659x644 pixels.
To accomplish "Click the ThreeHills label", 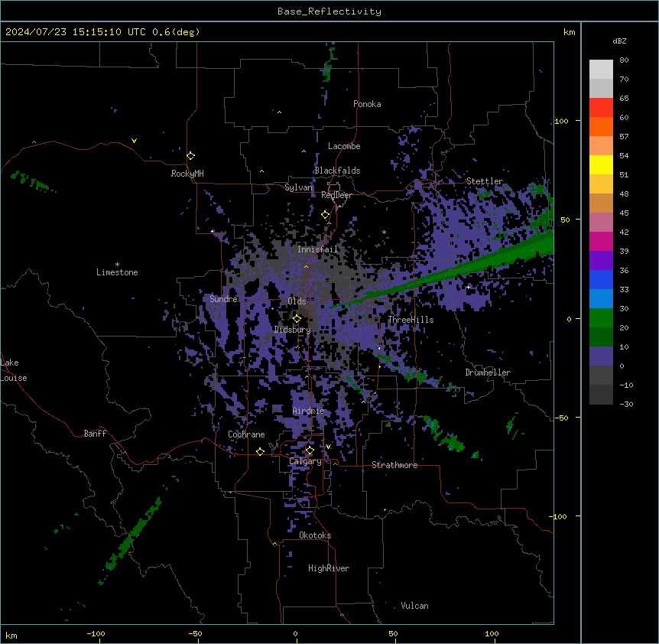I will (411, 320).
